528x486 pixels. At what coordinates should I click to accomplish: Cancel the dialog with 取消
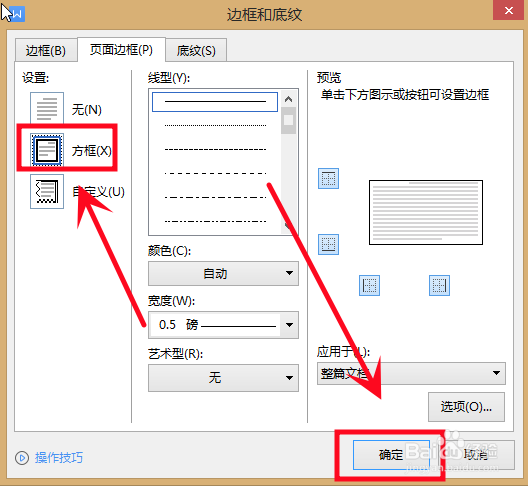pos(475,455)
